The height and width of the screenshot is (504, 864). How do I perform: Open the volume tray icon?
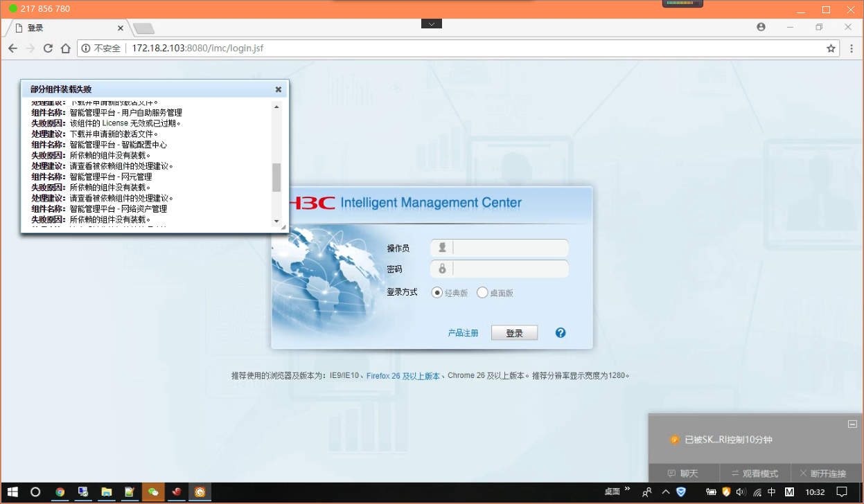point(741,492)
